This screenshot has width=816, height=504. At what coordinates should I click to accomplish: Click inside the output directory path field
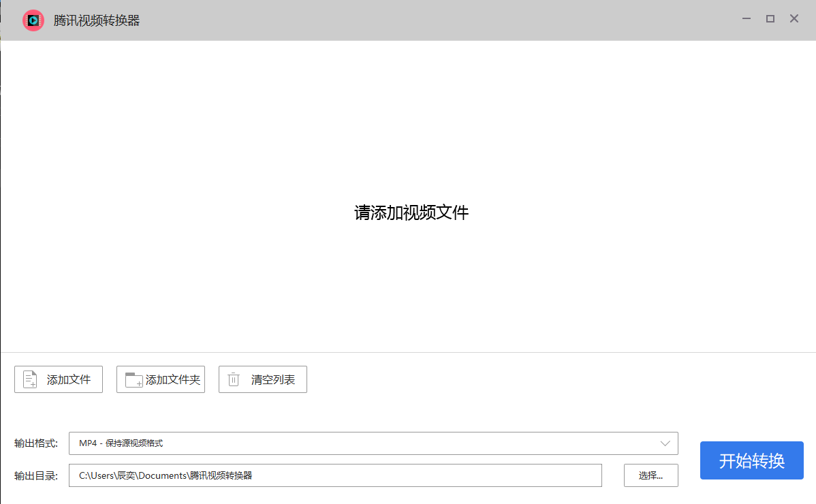335,475
